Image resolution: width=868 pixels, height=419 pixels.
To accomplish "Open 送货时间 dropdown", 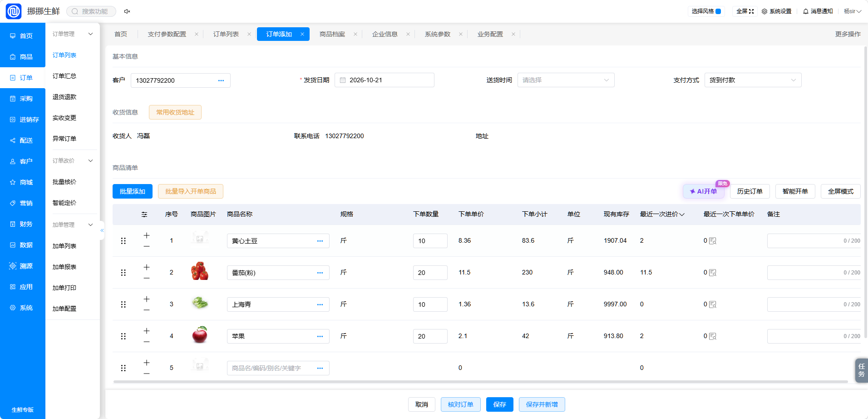I will tap(566, 80).
